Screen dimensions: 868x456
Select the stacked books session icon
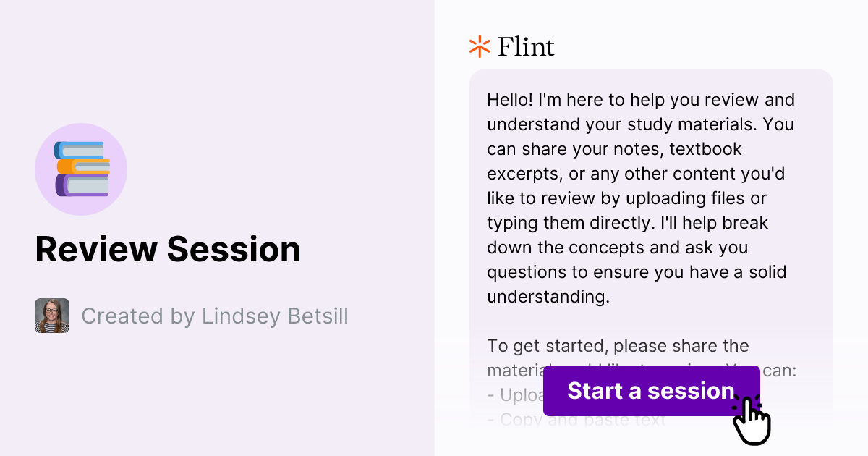81,169
